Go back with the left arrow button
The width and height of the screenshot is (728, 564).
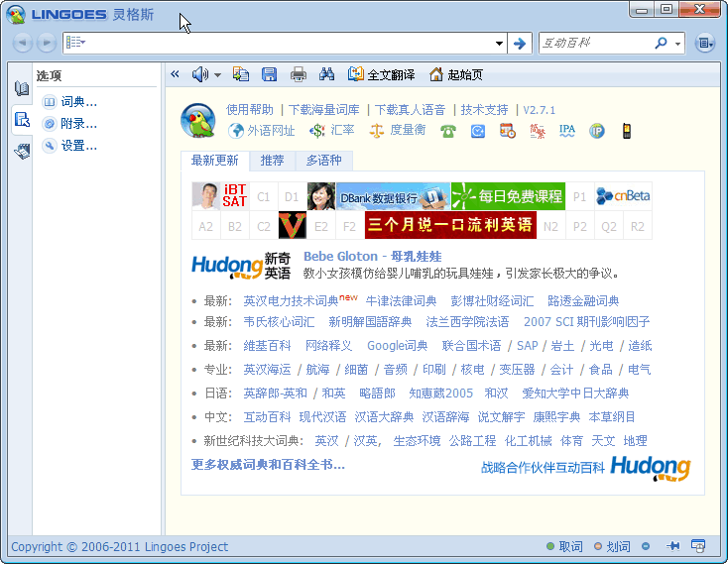22,43
